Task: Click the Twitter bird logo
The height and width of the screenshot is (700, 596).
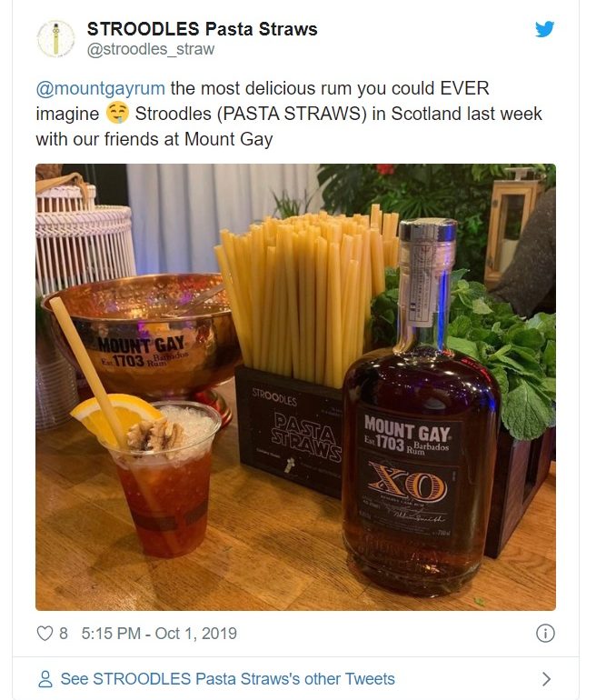Action: (545, 29)
